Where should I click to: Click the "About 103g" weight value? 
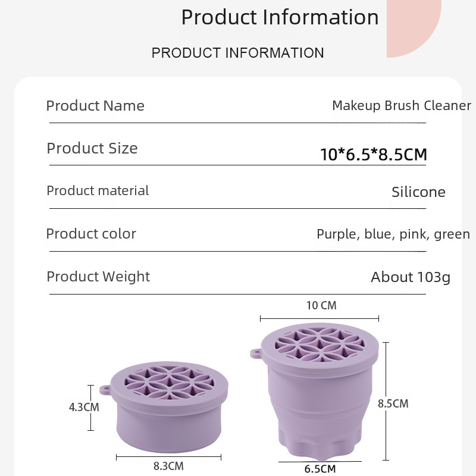[411, 277]
